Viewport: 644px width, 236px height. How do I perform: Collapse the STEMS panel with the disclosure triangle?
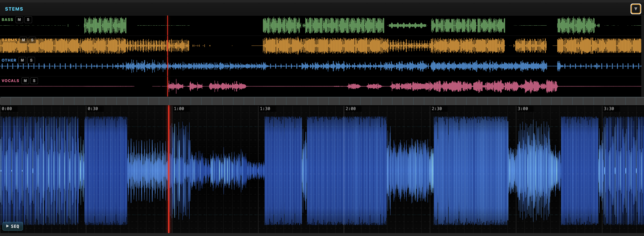pos(636,8)
